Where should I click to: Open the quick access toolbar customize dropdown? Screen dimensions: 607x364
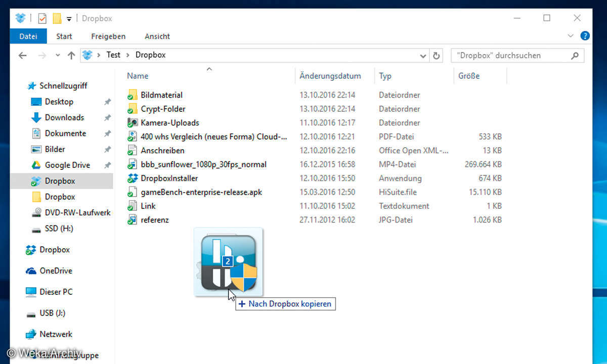tap(69, 19)
